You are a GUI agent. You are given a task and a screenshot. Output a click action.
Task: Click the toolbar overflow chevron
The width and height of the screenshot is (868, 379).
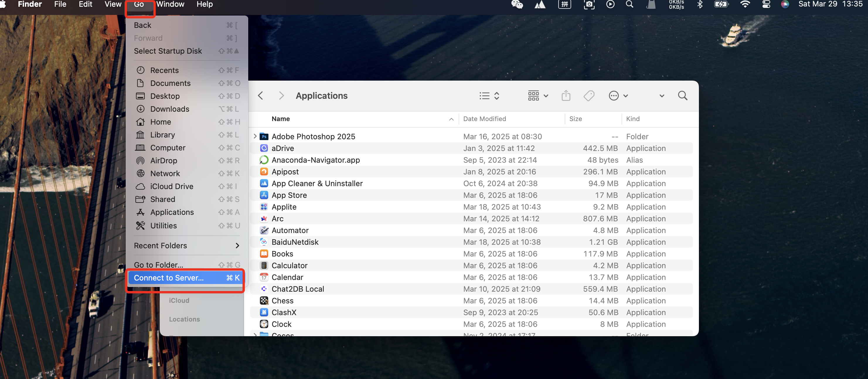pos(661,96)
